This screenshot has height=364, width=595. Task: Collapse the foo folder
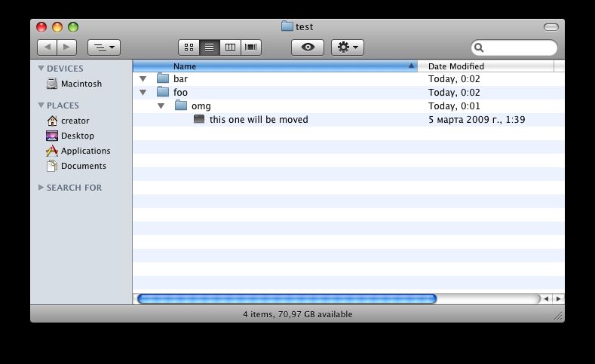[143, 92]
